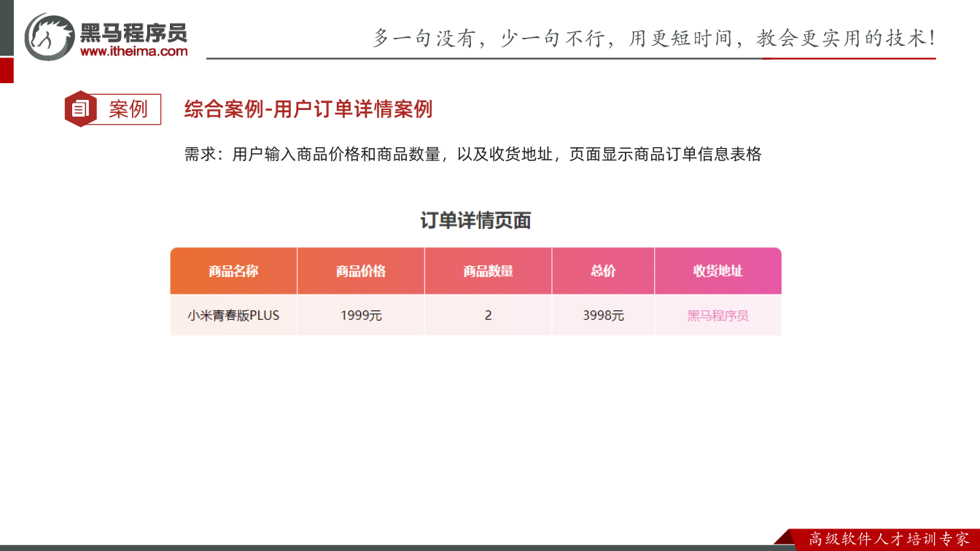Screen dimensions: 980x551
Task: Open the www.itheima.com link
Action: (133, 51)
